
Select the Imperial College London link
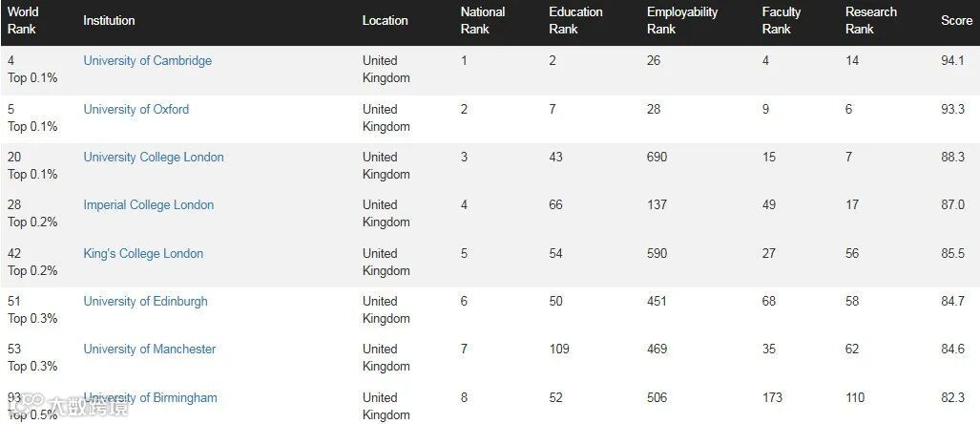tap(148, 205)
